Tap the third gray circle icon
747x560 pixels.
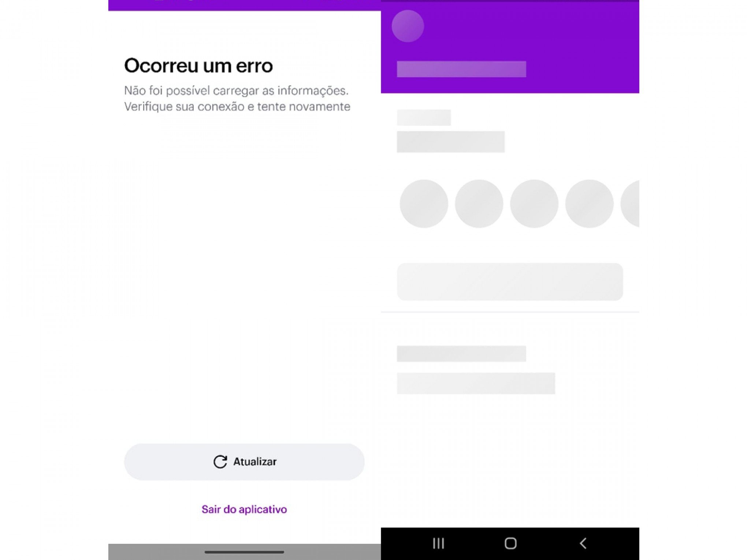(534, 204)
